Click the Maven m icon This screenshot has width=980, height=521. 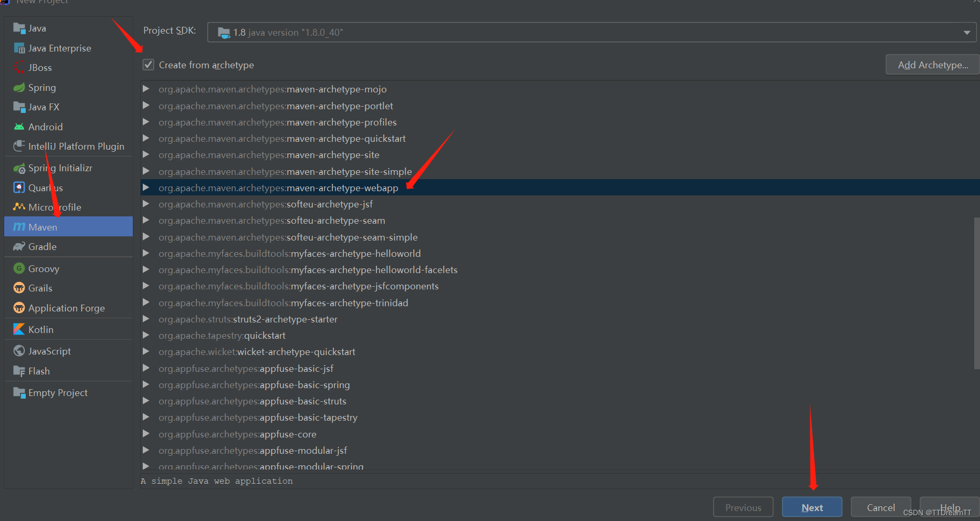click(19, 227)
